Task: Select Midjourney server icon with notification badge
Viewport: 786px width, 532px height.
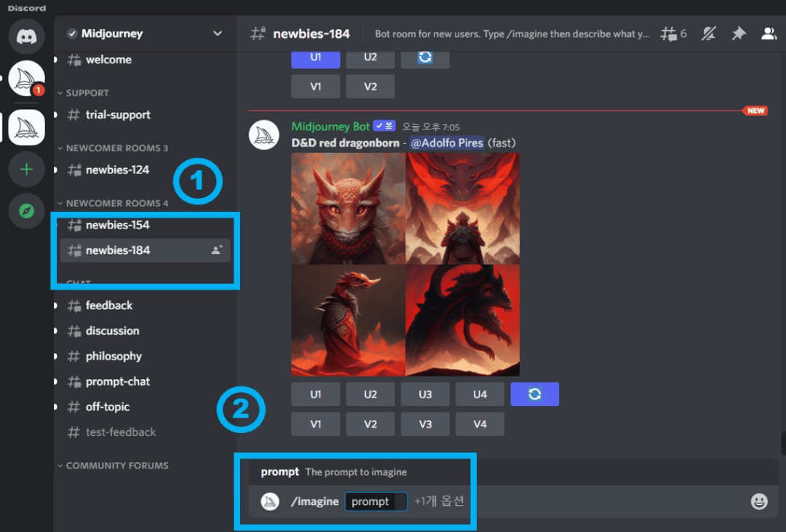Action: click(26, 79)
